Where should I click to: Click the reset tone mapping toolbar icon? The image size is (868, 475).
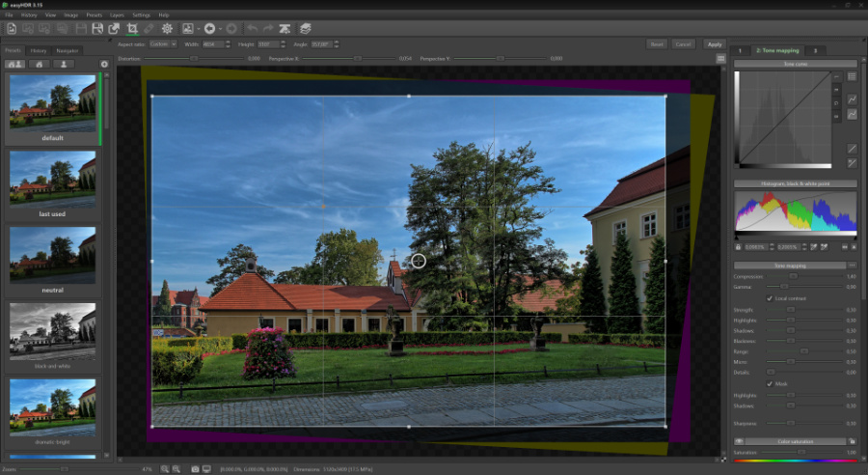[285, 29]
